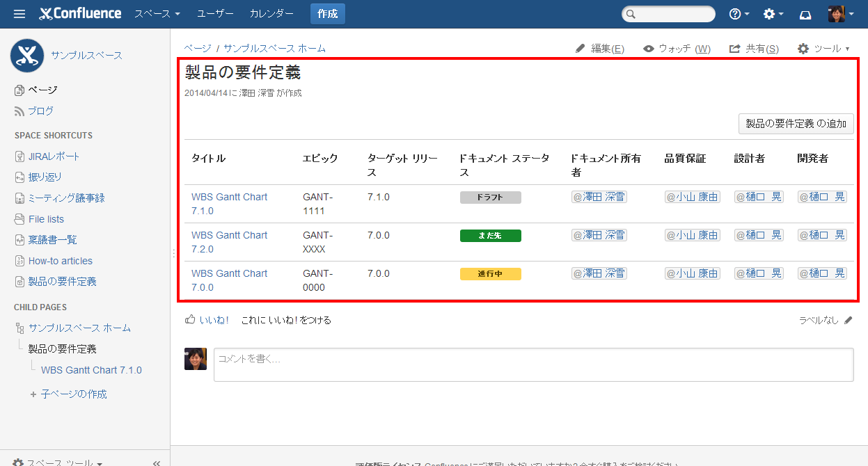Open the JIRAレポート shortcut
The height and width of the screenshot is (466, 868).
[x=54, y=156]
